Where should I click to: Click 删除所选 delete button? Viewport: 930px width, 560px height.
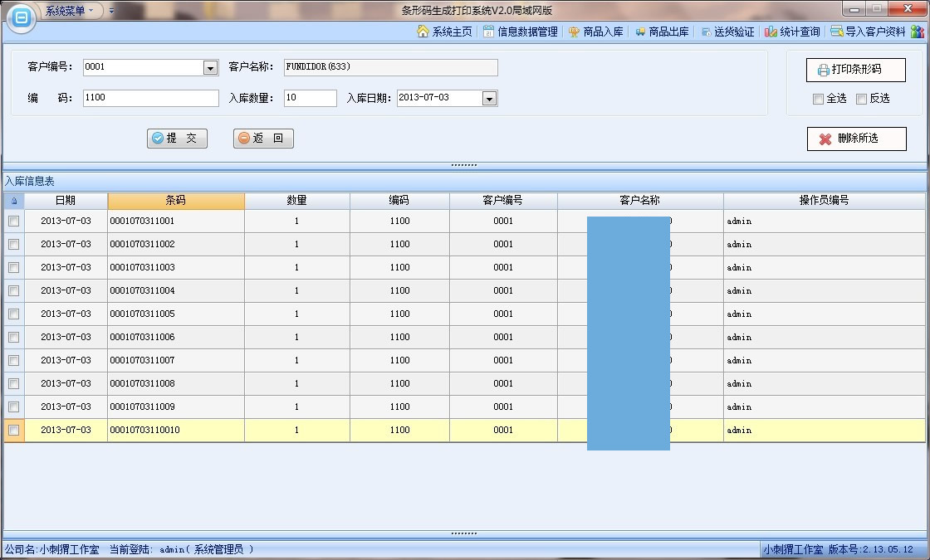856,139
